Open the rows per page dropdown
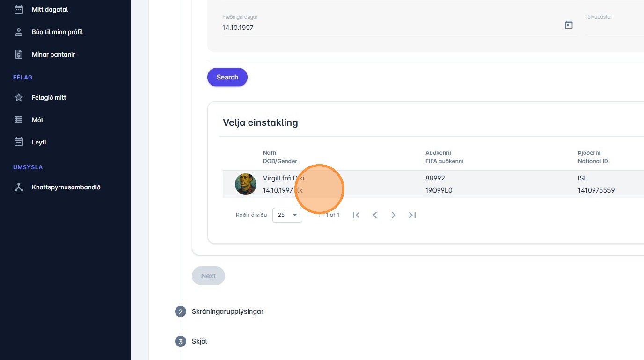 pos(287,215)
